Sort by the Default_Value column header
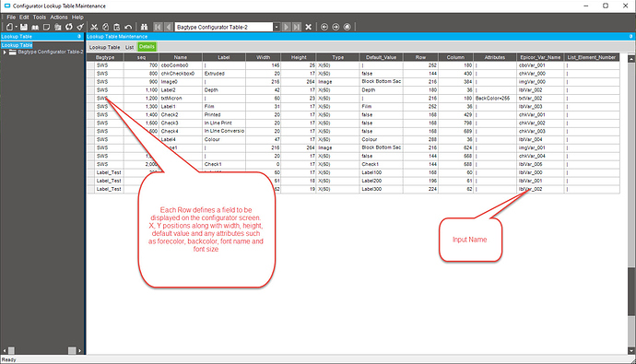Screen dimensions: 636x364 (381, 57)
